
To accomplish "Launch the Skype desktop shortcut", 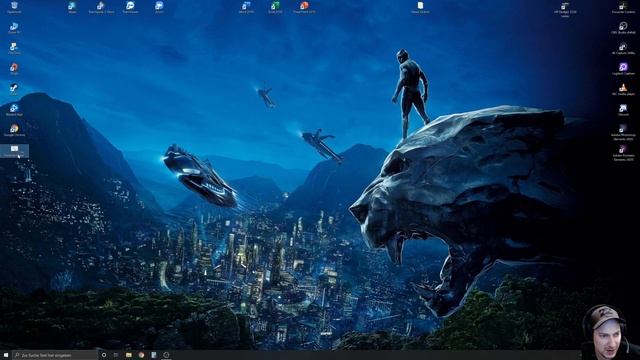I will point(72,7).
